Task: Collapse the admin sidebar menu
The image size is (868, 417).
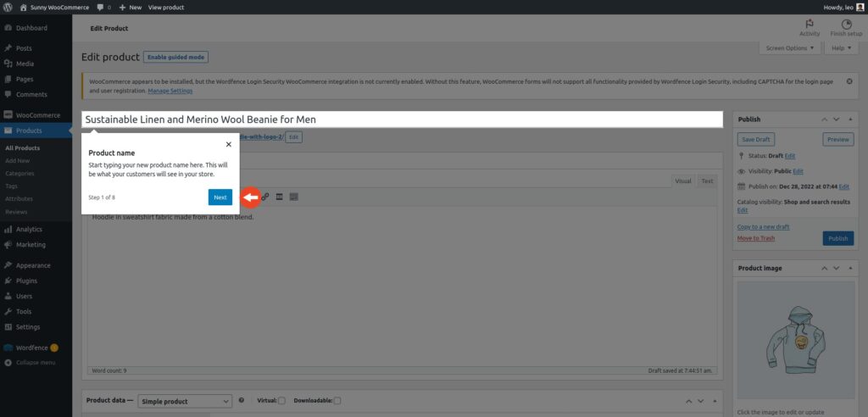Action: coord(36,363)
